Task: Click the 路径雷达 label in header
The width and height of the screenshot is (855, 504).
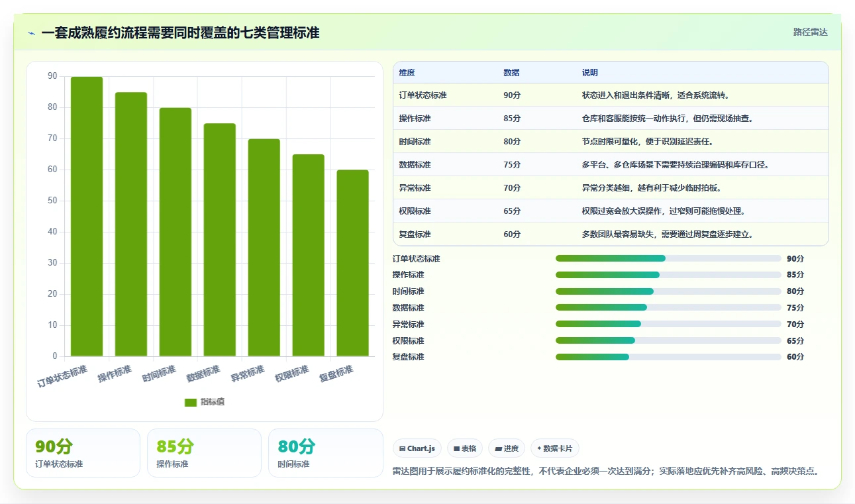Action: click(810, 32)
